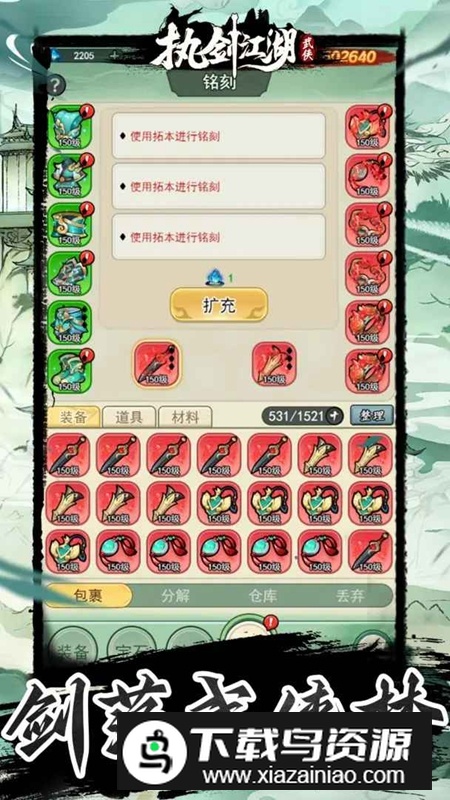Click the first 使用拓本进行铭刻 inscription slot
450x800 pixels.
219,136
